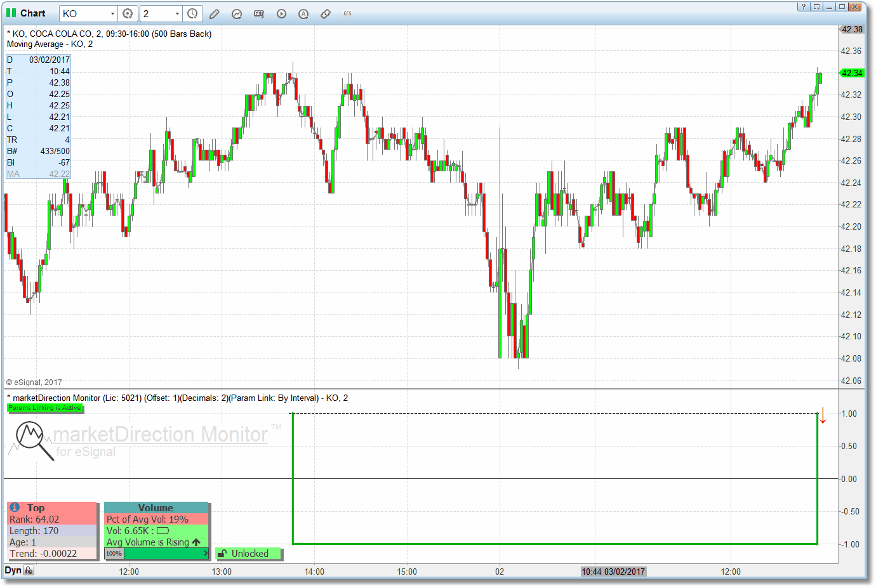This screenshot has height=588, width=876.
Task: Click the Moving Average - KO, 2 label
Action: coord(50,44)
